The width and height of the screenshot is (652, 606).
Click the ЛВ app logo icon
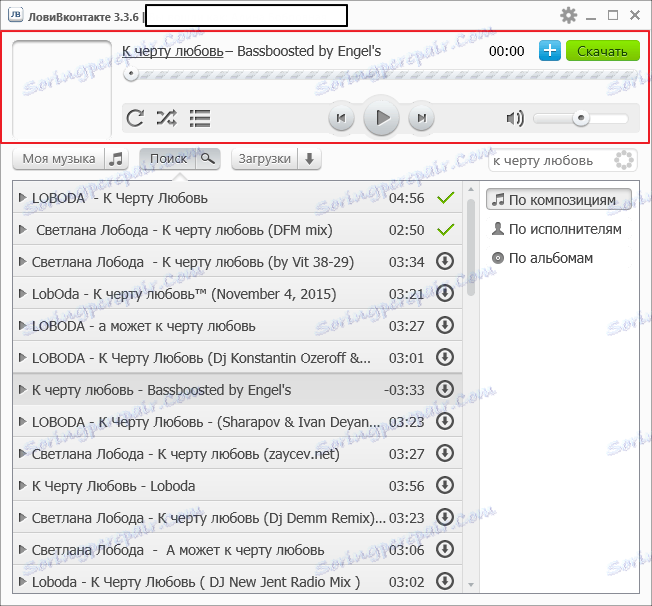point(15,15)
